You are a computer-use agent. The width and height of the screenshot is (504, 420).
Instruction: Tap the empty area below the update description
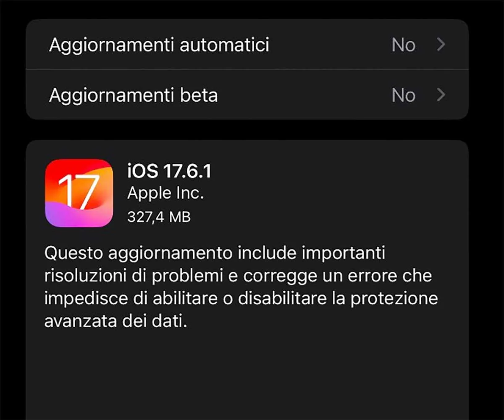click(247, 376)
